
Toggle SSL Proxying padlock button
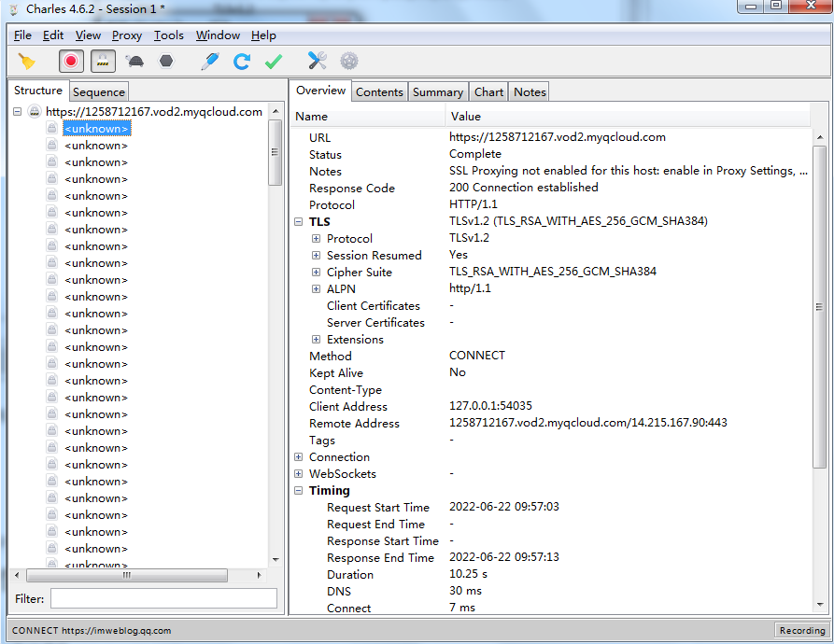(103, 61)
